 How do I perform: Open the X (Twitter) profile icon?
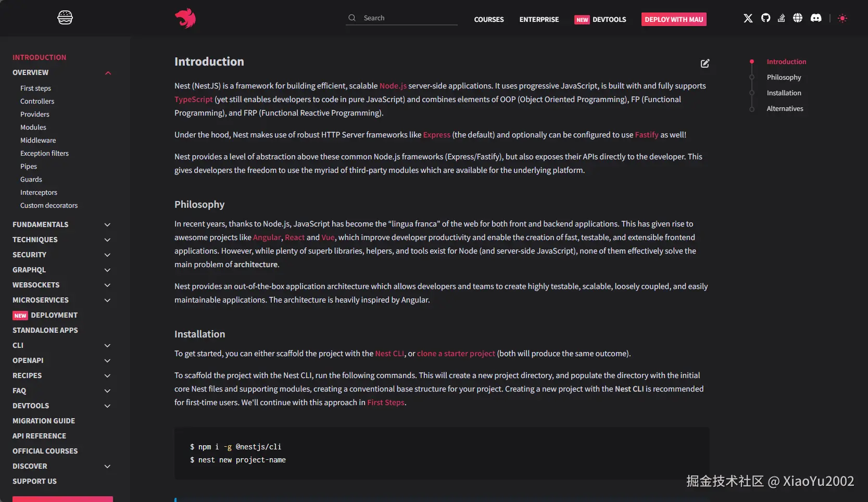(x=748, y=18)
